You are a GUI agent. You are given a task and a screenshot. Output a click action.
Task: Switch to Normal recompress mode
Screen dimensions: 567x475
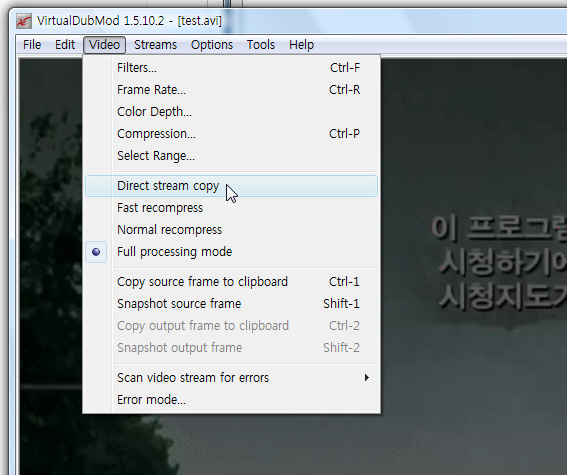[231, 230]
